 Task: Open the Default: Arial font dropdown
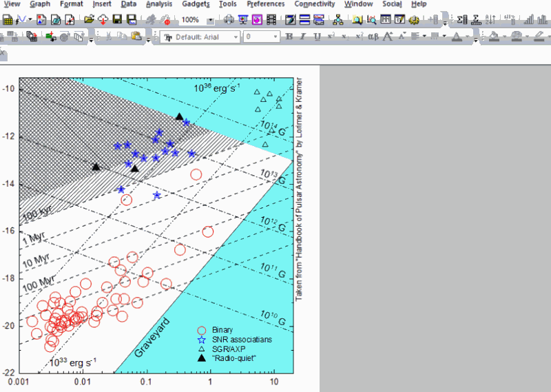[x=236, y=36]
